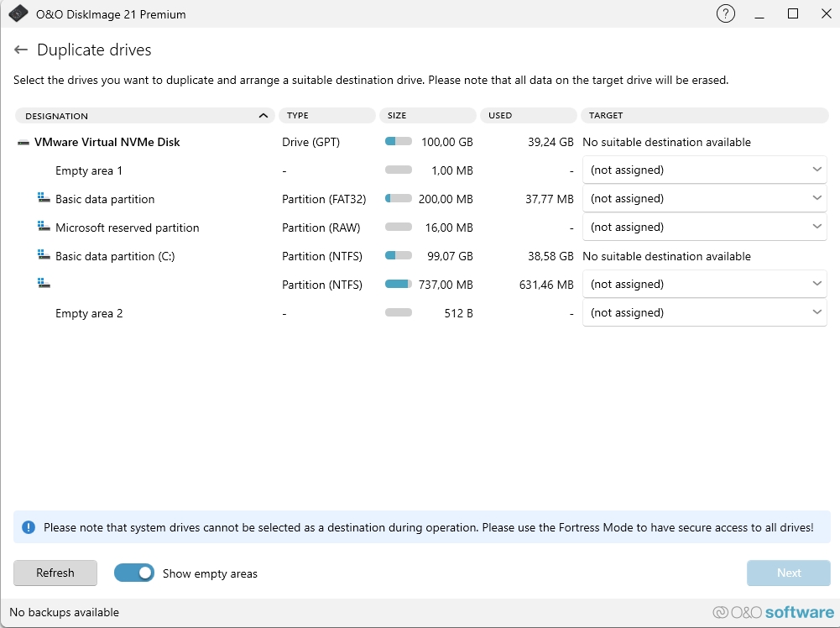Click the unnamed 737 MB partition icon
The height and width of the screenshot is (628, 840).
(44, 285)
